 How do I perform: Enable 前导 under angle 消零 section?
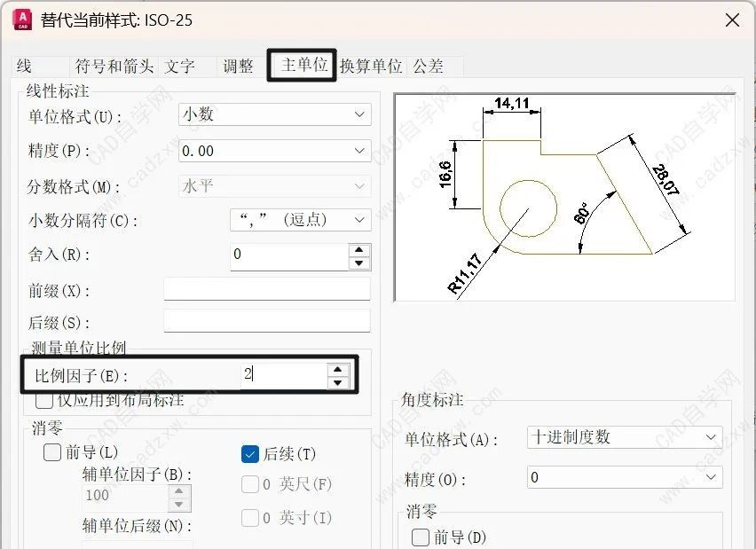pyautogui.click(x=419, y=538)
